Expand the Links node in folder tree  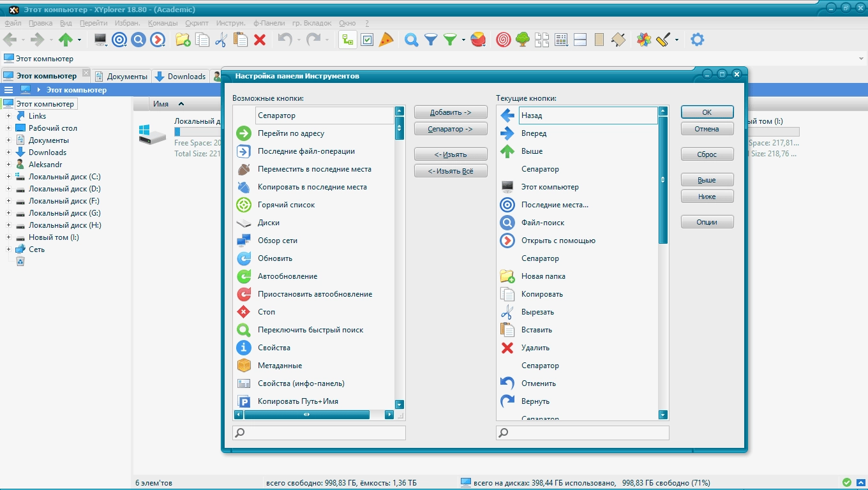tap(9, 116)
